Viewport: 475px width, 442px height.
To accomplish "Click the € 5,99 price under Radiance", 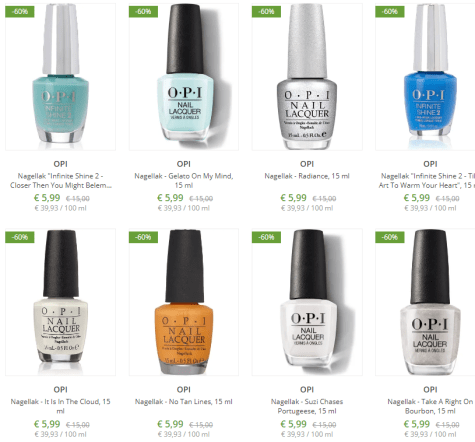I will 293,198.
